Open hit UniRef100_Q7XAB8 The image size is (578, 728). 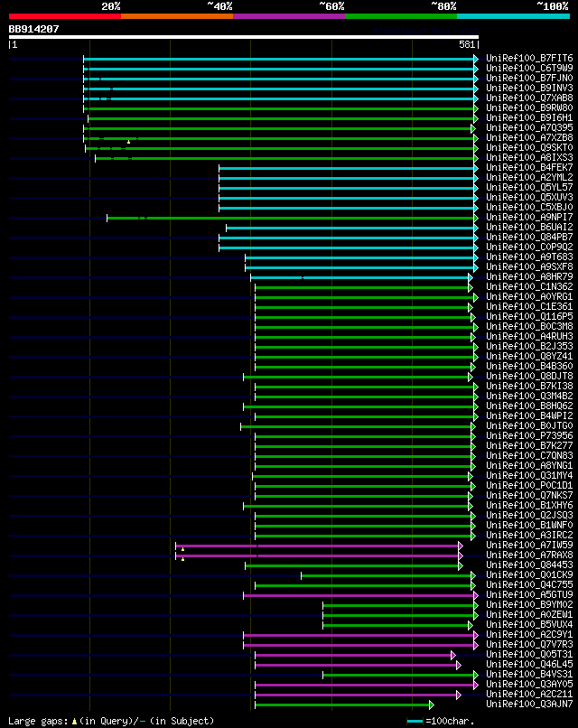pos(529,98)
